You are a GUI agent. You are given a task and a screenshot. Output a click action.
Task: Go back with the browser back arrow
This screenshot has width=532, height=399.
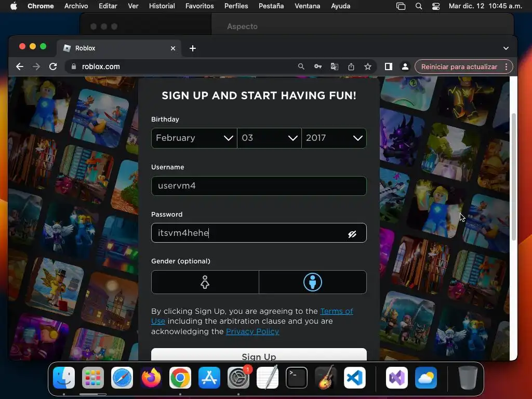20,66
